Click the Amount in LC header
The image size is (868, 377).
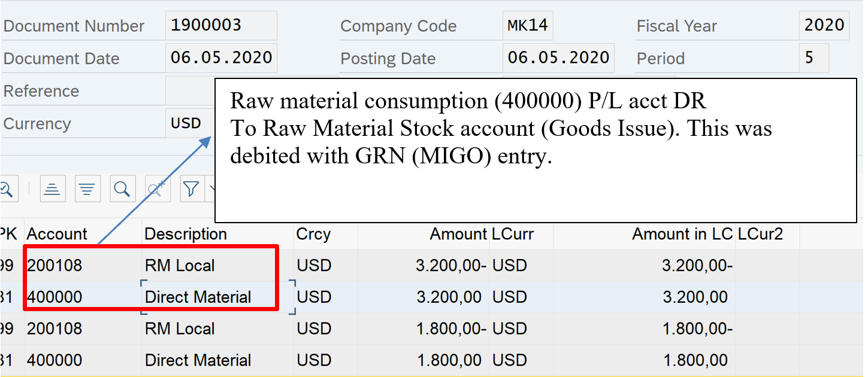(x=682, y=234)
